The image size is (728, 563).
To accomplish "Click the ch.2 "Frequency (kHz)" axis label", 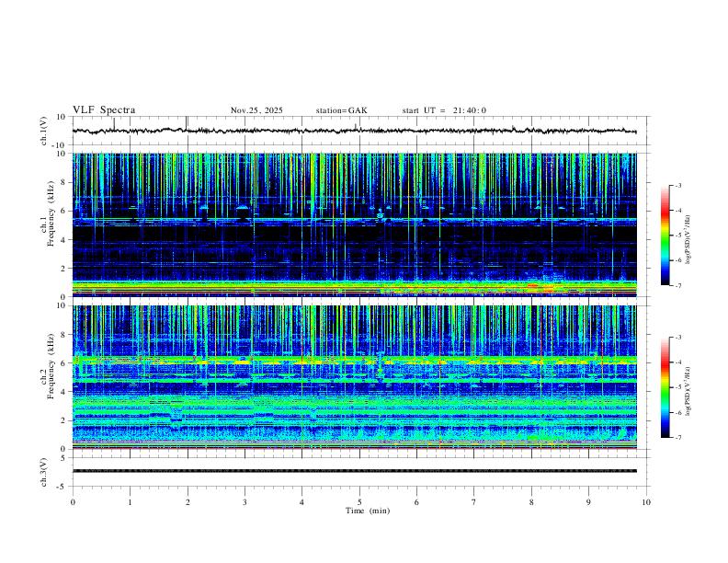I will click(x=51, y=366).
